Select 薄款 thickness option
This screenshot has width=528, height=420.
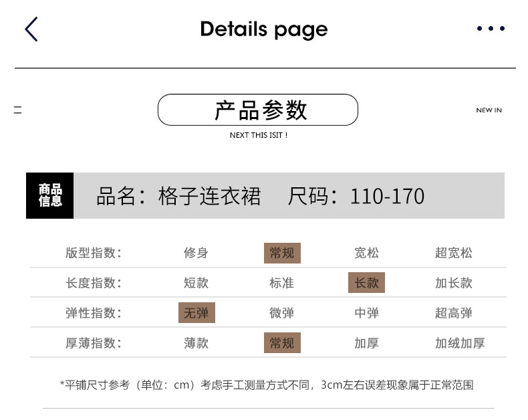click(x=196, y=343)
